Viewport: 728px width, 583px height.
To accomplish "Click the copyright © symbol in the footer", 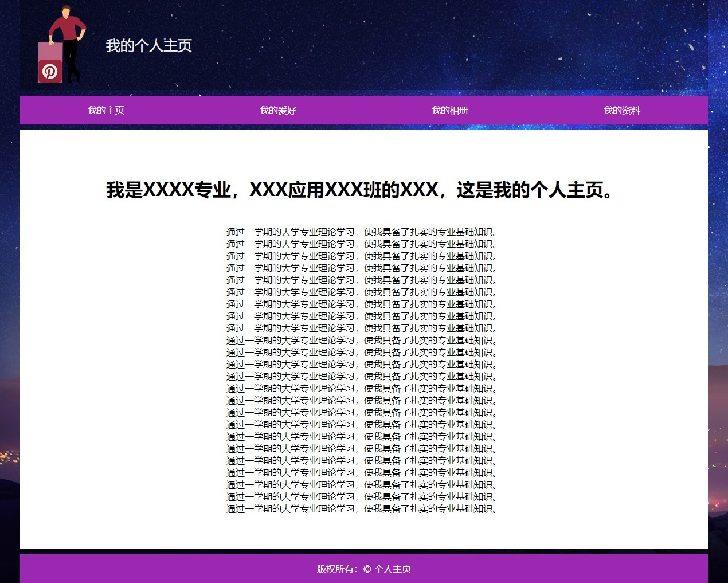I will [367, 569].
